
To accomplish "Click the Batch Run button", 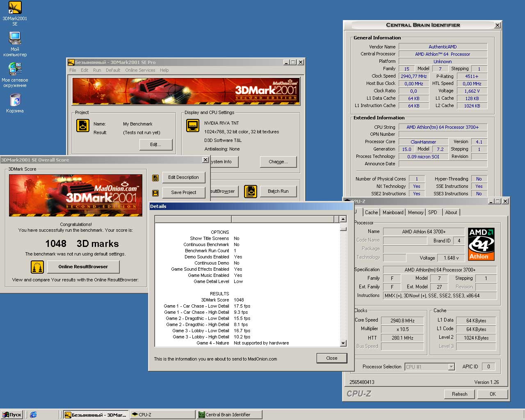I will pyautogui.click(x=278, y=191).
